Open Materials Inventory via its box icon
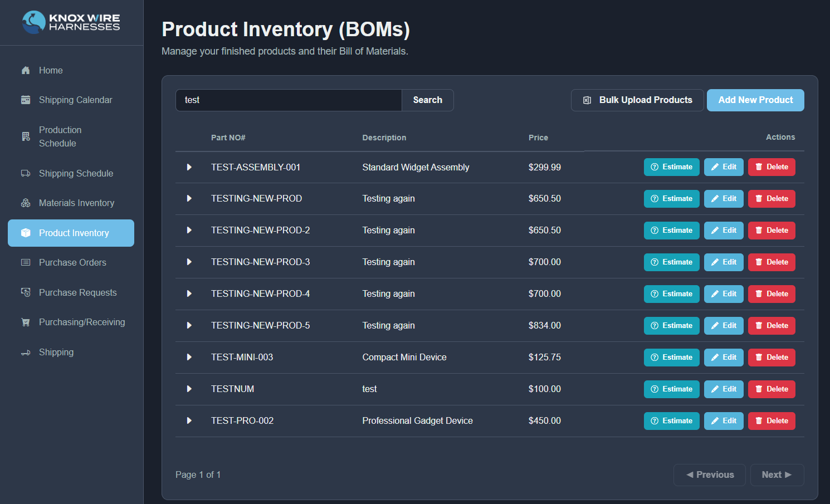The height and width of the screenshot is (504, 830). (x=26, y=203)
